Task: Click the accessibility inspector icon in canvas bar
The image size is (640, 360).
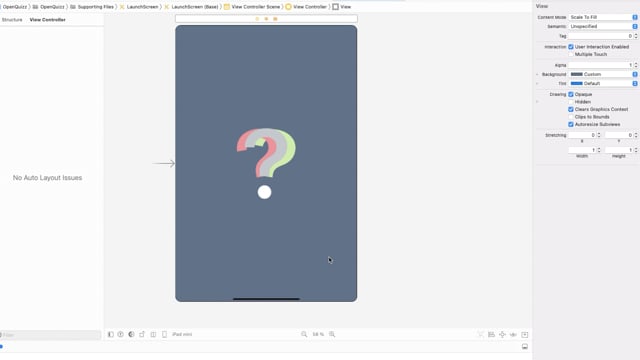Action: (x=121, y=334)
